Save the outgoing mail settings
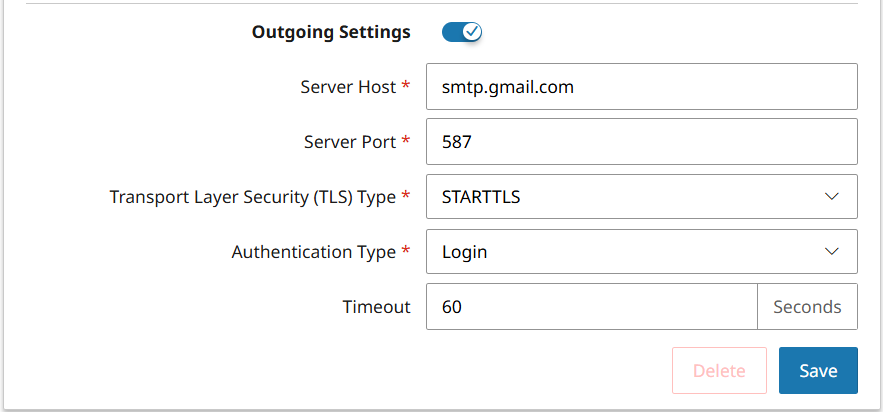This screenshot has height=412, width=883. pos(818,370)
